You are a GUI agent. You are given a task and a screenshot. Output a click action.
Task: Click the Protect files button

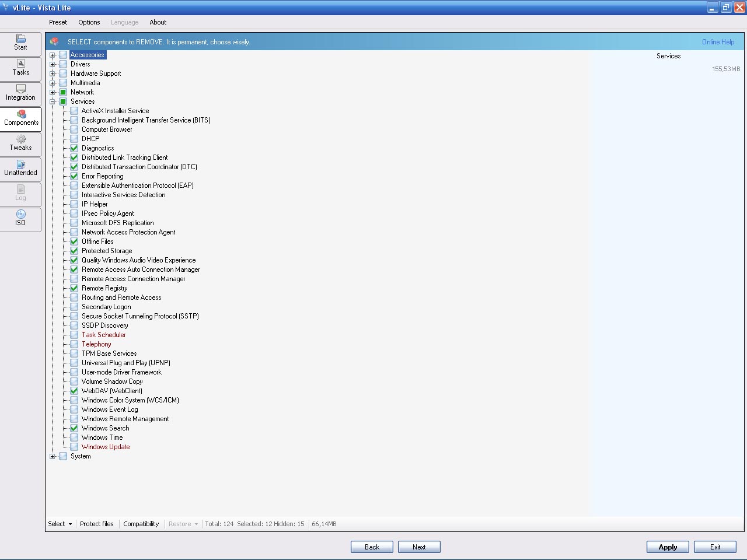(97, 524)
